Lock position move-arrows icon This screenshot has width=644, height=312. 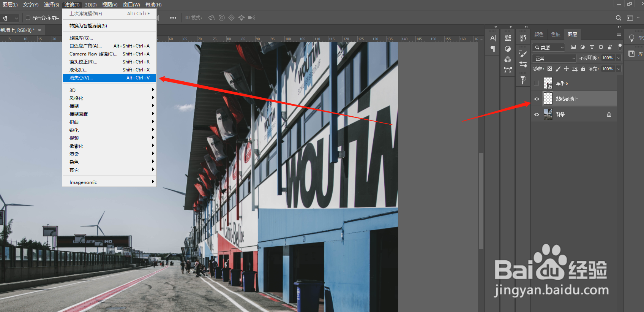pos(566,69)
